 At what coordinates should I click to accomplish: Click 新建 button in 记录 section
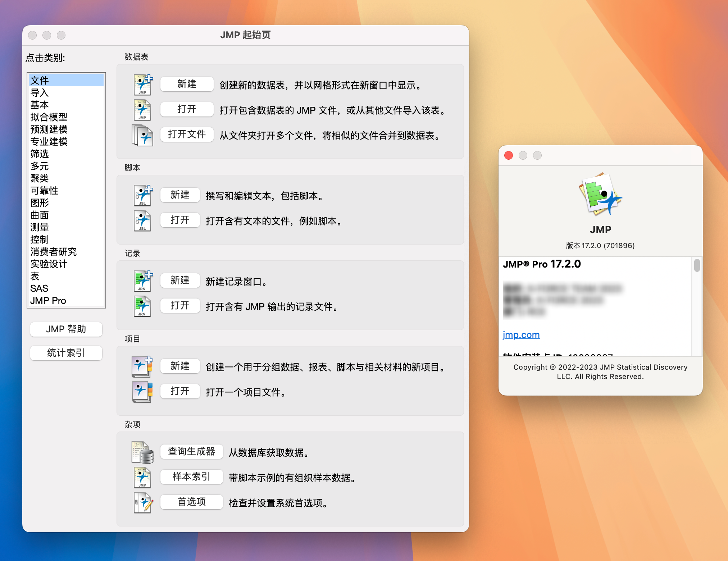[180, 280]
